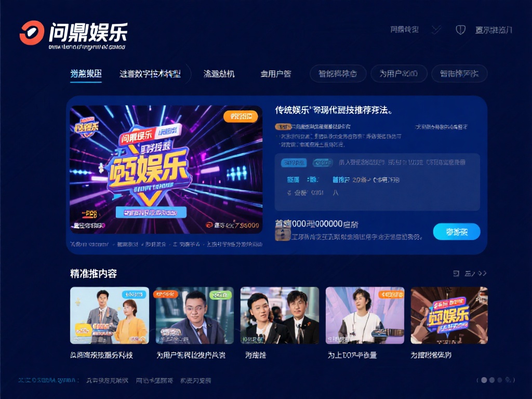Screen dimensions: 532x399
Task: Switch to the first underlined navigation tab
Action: pyautogui.click(x=86, y=74)
